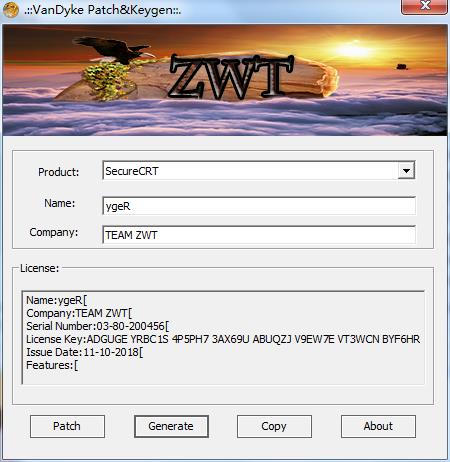Close the VanDyke Patch&Keygen window

coord(424,6)
